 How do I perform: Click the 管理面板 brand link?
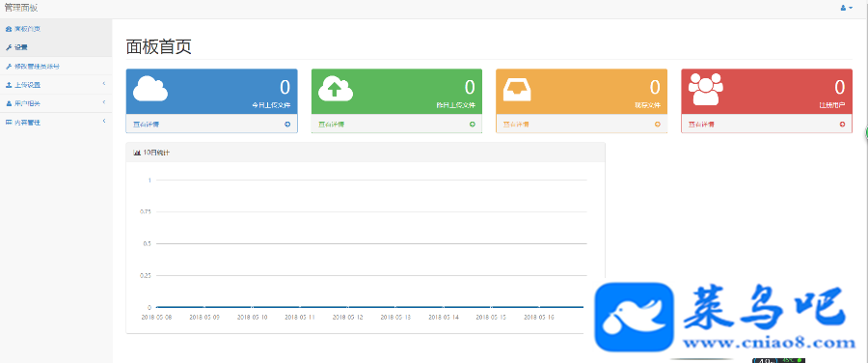coord(21,8)
